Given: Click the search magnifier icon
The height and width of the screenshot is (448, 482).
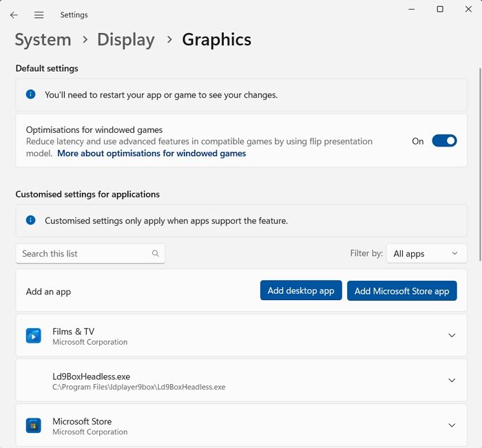Looking at the screenshot, I should pos(156,254).
